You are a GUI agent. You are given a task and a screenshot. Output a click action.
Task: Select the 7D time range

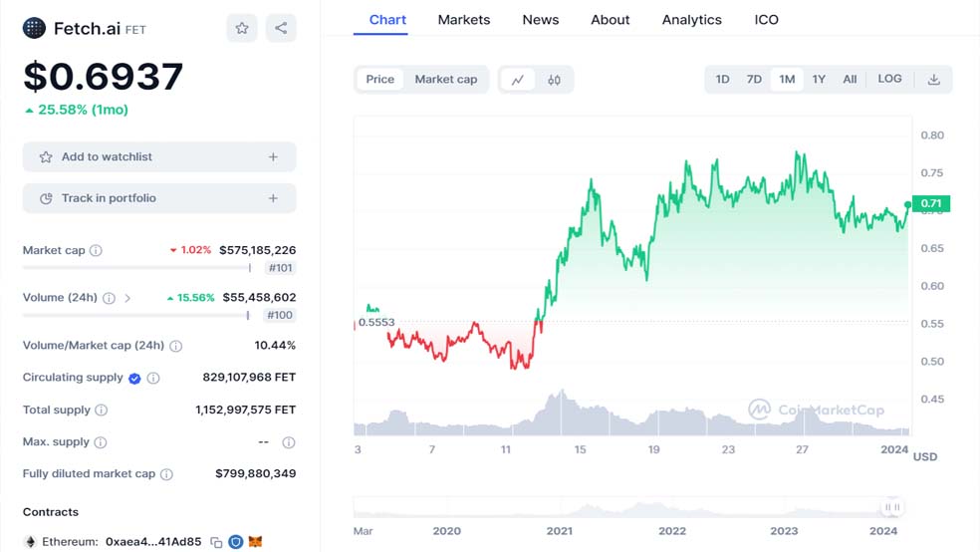[754, 80]
